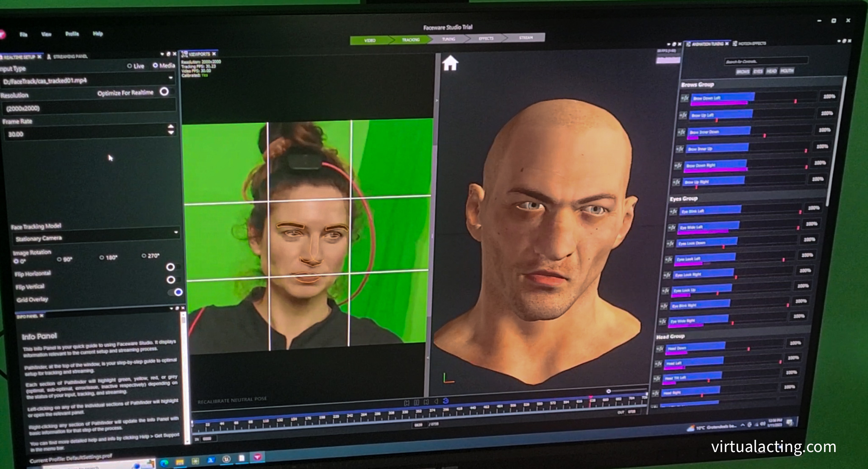Open the Help menu
868x469 pixels.
pos(98,33)
